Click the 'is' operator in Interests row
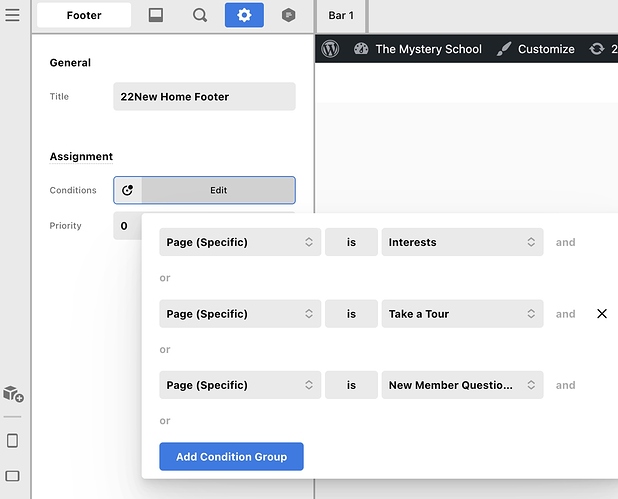 pos(351,242)
